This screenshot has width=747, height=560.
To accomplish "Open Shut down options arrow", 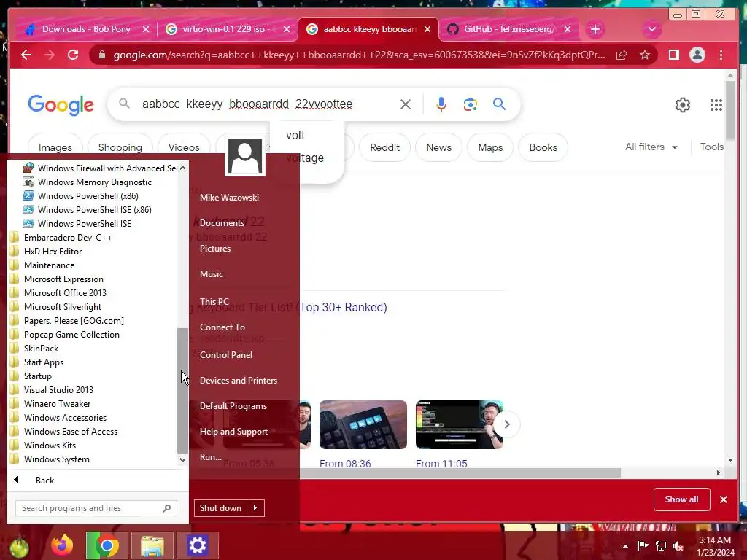I will click(x=255, y=508).
